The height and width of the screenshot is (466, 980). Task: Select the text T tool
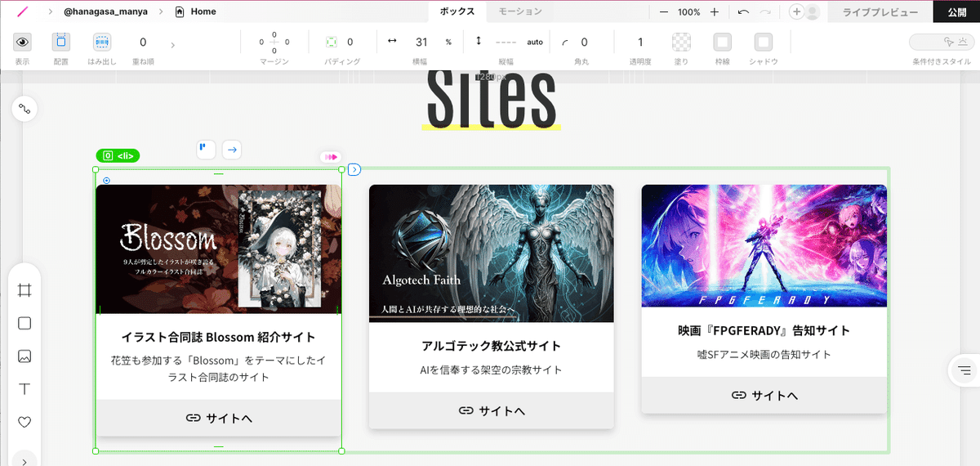24,389
